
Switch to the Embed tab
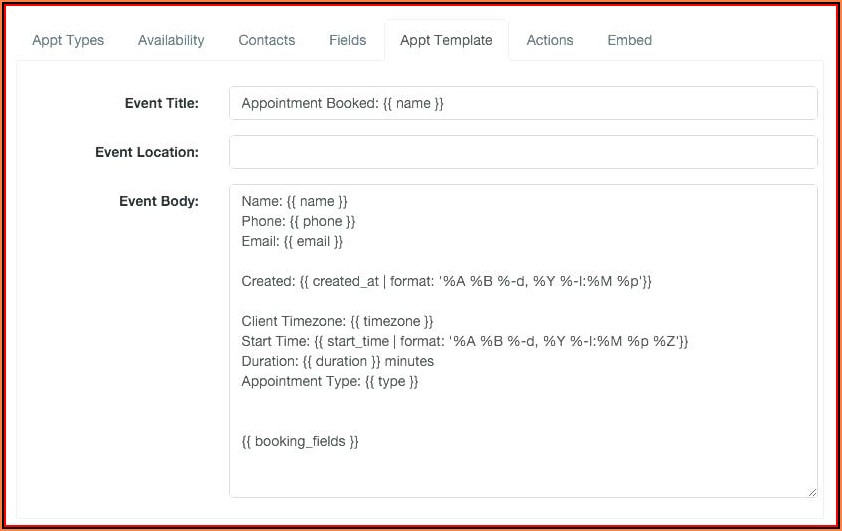tap(629, 40)
